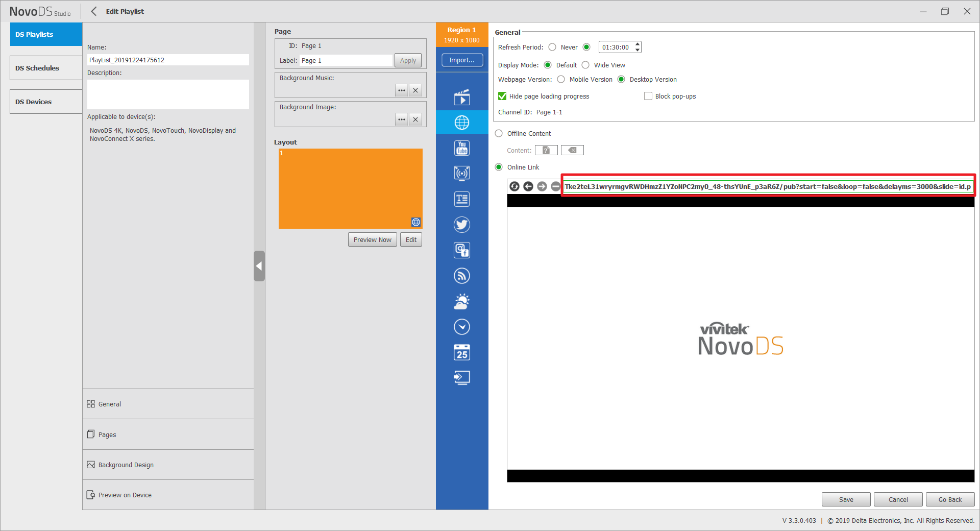The width and height of the screenshot is (980, 531).
Task: Go back in the embedded browser
Action: tap(528, 186)
